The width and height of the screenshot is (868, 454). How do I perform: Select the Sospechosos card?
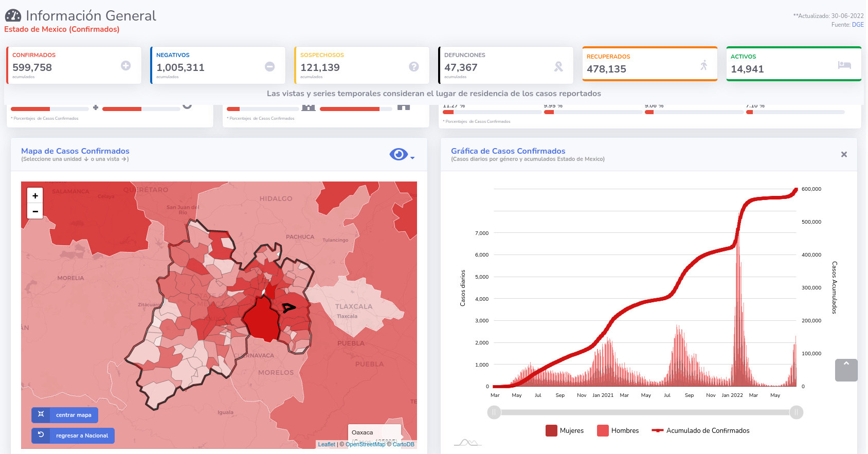[362, 65]
